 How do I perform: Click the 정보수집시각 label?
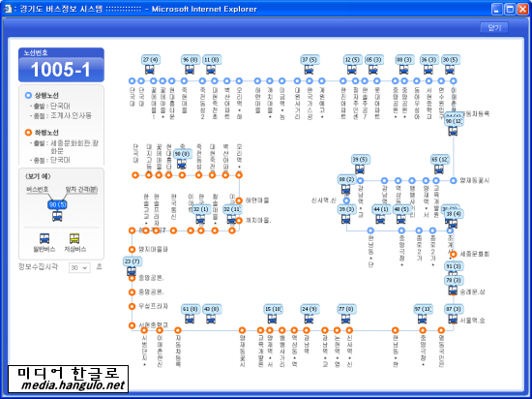click(38, 267)
